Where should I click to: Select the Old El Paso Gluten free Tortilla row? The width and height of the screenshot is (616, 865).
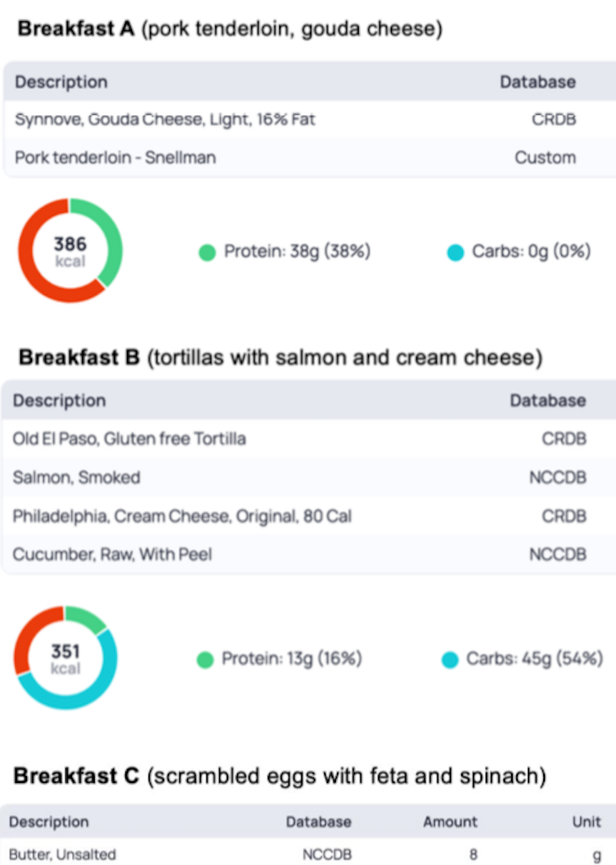tap(308, 438)
